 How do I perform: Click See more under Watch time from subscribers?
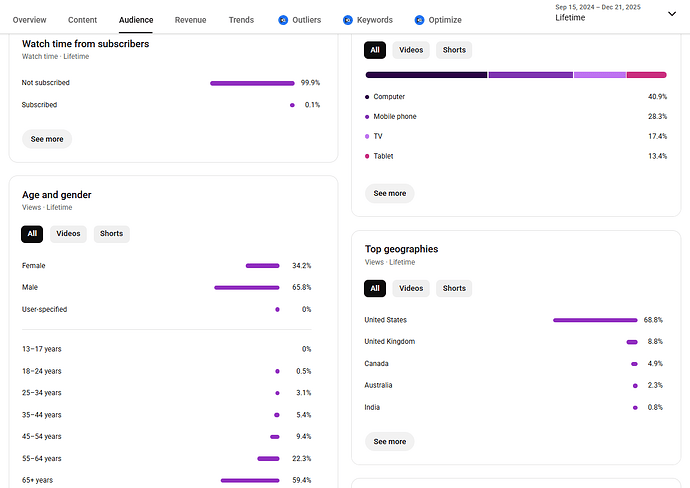[47, 139]
